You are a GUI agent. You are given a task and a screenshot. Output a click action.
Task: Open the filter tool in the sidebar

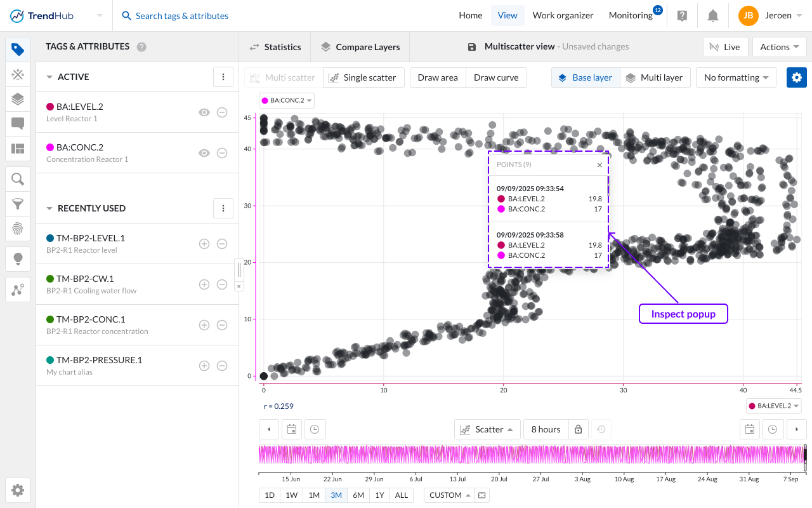pos(17,203)
